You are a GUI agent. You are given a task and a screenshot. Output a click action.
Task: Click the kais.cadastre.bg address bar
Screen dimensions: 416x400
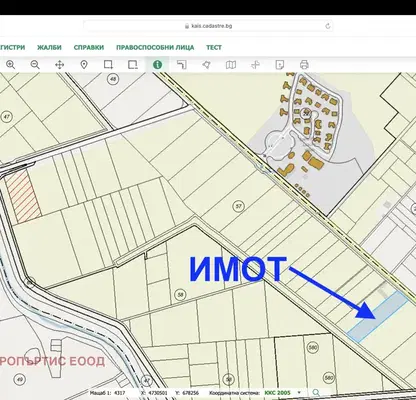point(208,26)
